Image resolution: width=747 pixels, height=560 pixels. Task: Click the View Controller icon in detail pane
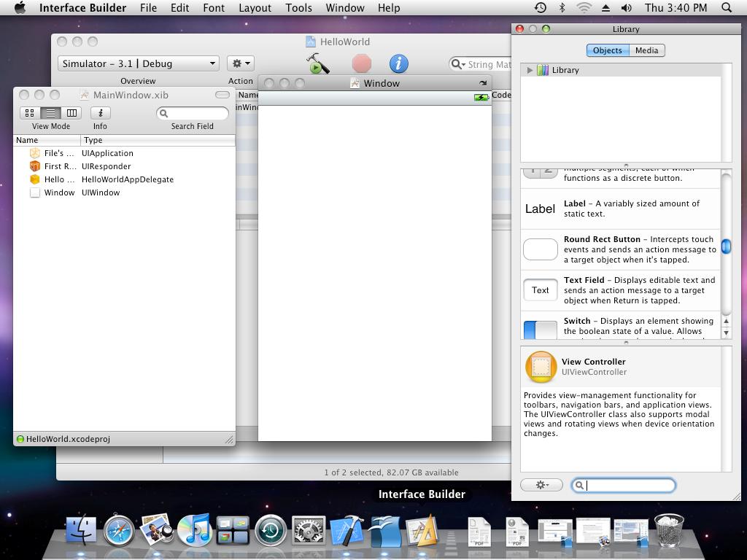pos(541,367)
